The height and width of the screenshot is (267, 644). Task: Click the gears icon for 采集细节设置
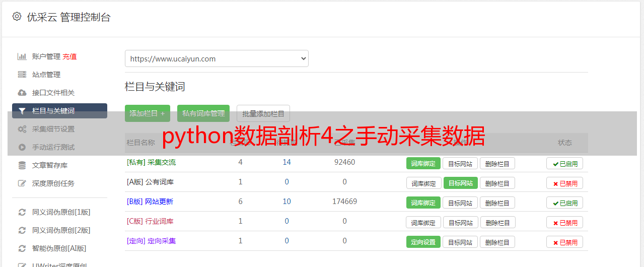pos(22,129)
